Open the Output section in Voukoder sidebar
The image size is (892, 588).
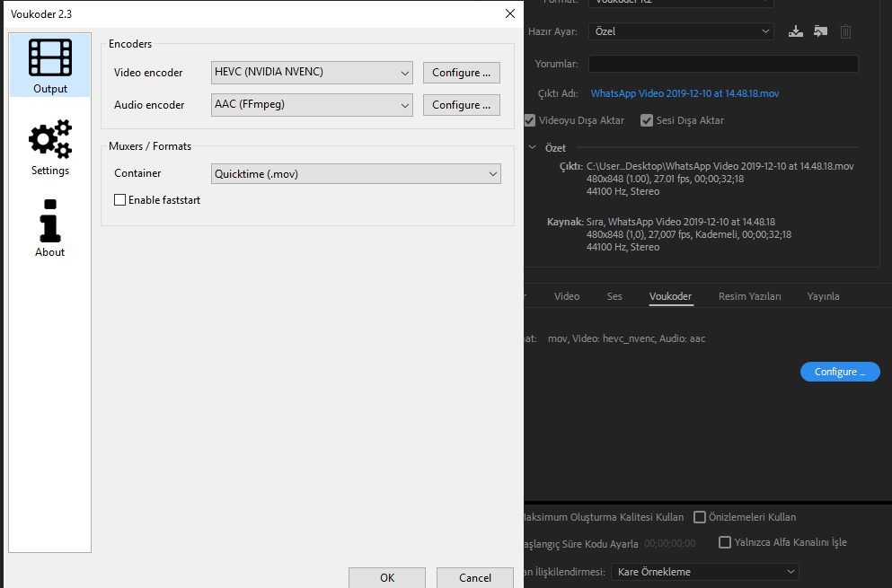[x=50, y=66]
